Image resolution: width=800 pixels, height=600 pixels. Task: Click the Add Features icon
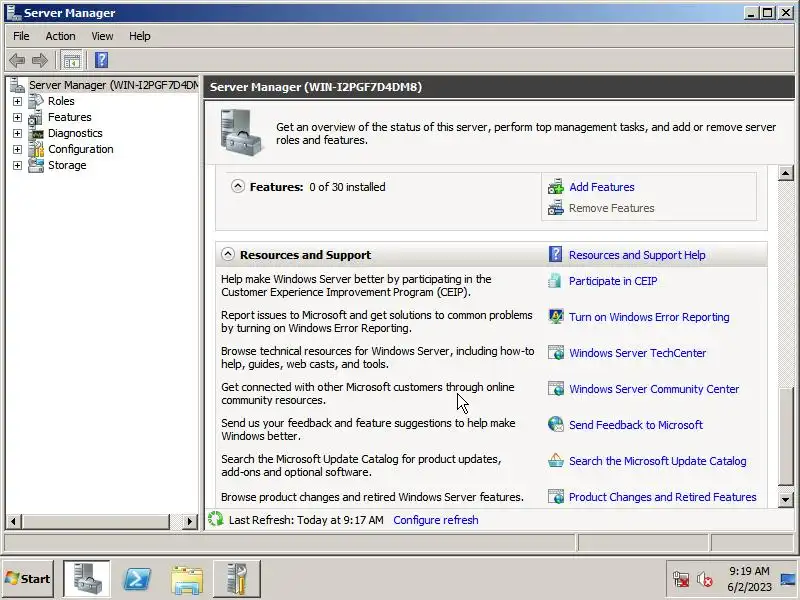556,187
